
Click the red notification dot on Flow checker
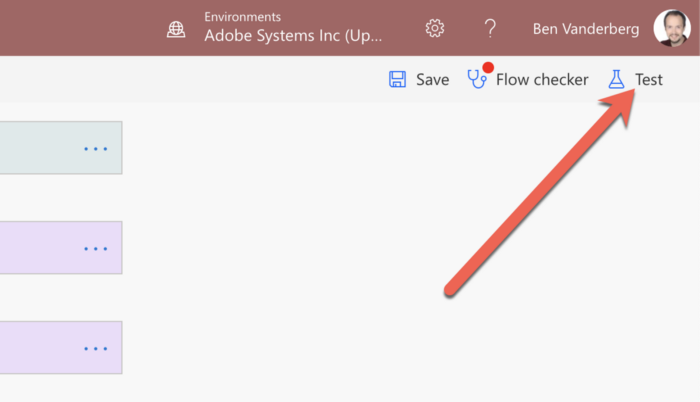coord(488,68)
